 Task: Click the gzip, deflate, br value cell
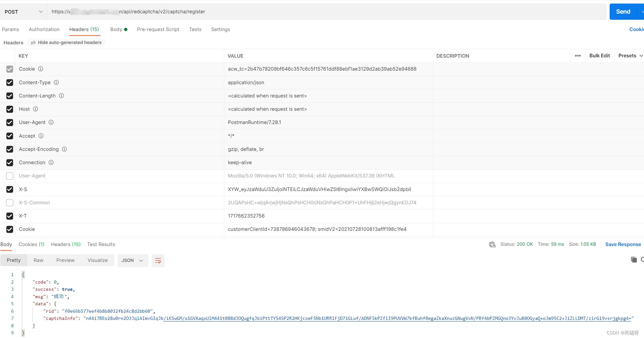pyautogui.click(x=328, y=149)
